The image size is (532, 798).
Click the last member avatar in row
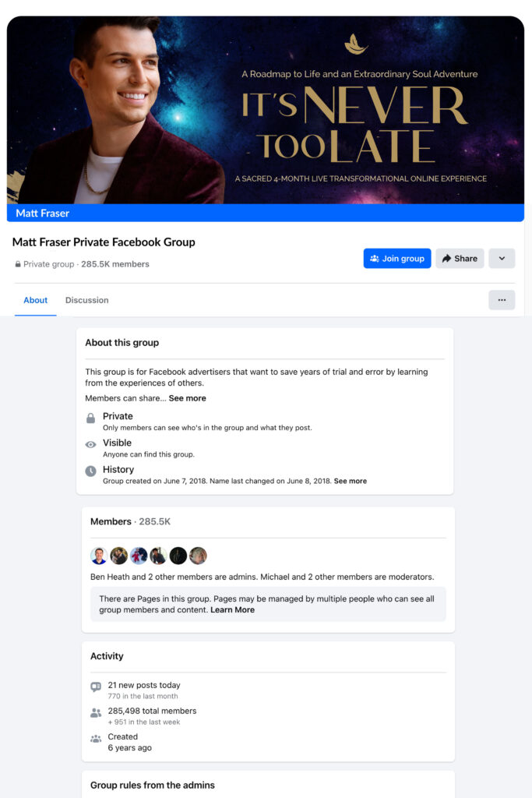tap(198, 556)
